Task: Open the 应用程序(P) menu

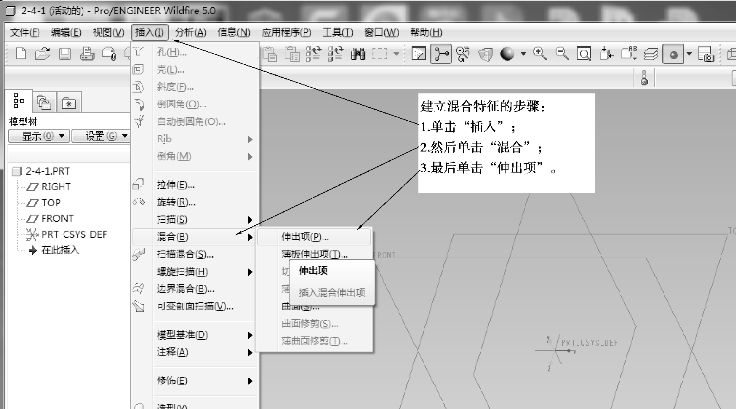Action: click(x=286, y=32)
